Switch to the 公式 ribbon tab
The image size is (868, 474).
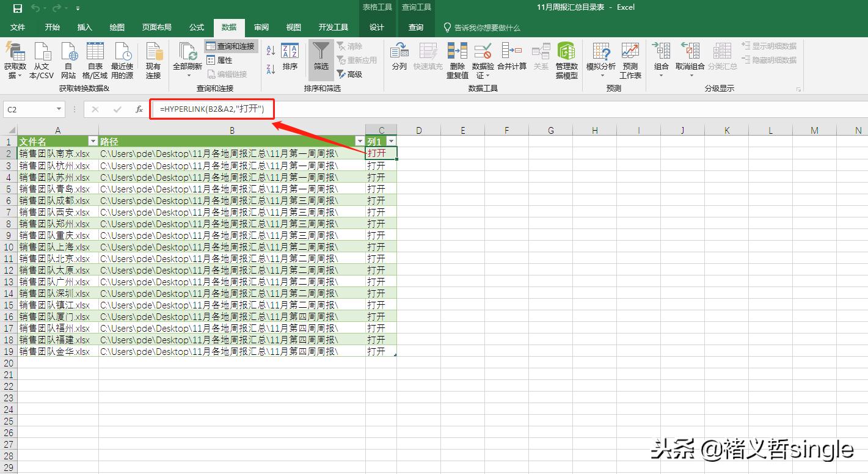point(197,27)
